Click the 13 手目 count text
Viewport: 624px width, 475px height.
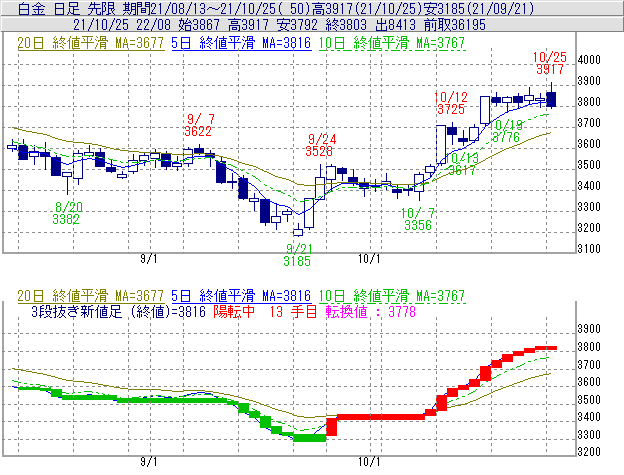293,311
